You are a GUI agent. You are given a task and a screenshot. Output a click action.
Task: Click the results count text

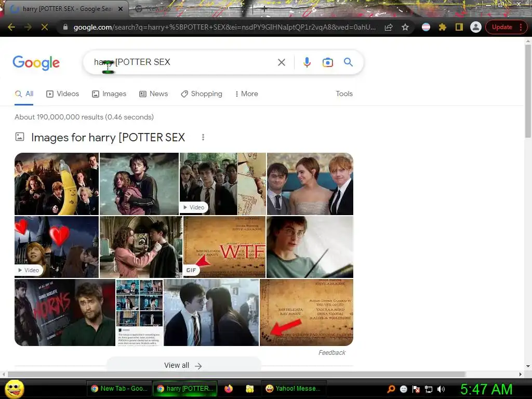[84, 117]
